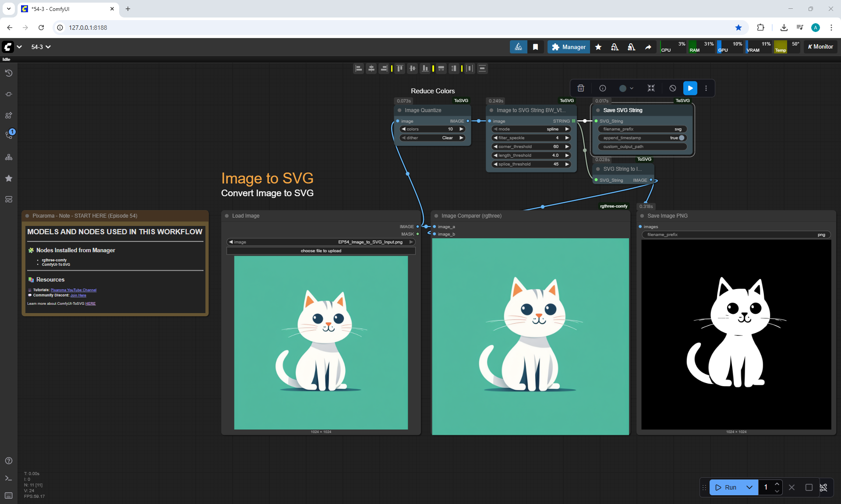This screenshot has width=841, height=504.
Task: Open the Manager menu
Action: click(569, 47)
